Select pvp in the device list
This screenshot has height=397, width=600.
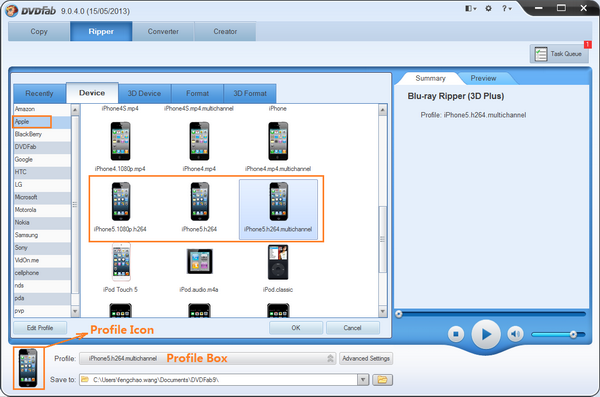click(42, 311)
